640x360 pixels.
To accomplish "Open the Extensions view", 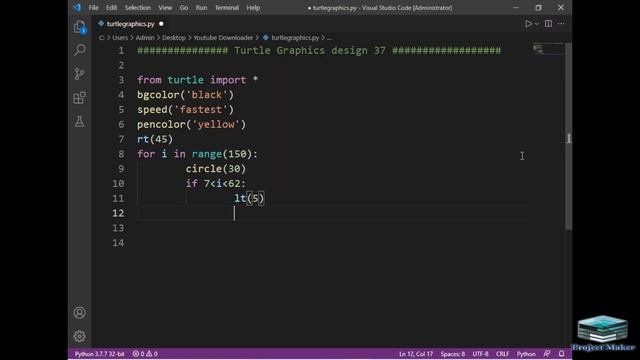I will point(80,98).
